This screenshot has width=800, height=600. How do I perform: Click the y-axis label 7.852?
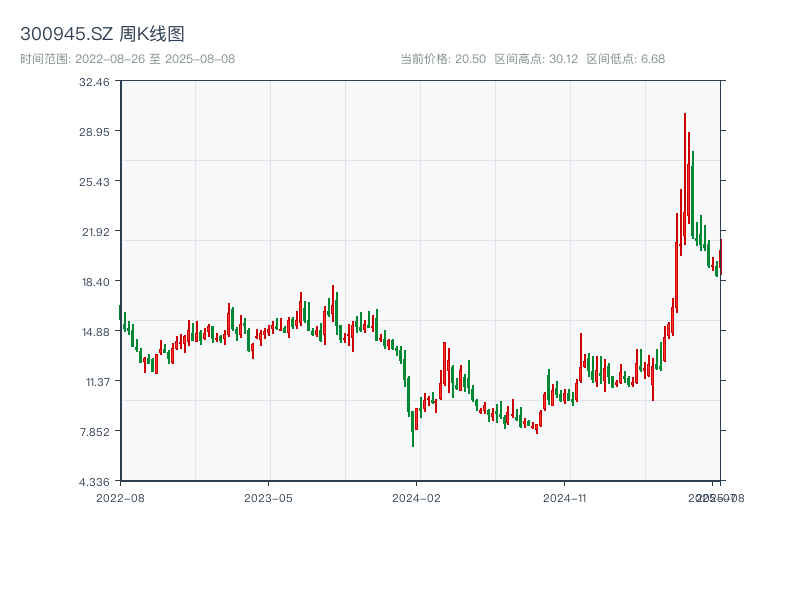click(94, 432)
